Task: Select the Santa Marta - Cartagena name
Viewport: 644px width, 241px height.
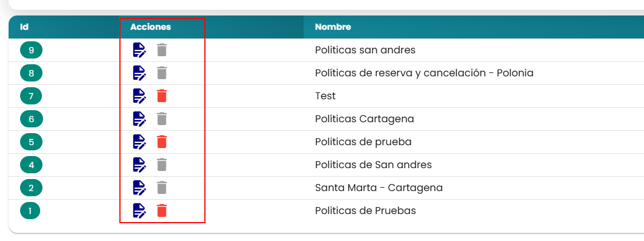Action: point(379,188)
